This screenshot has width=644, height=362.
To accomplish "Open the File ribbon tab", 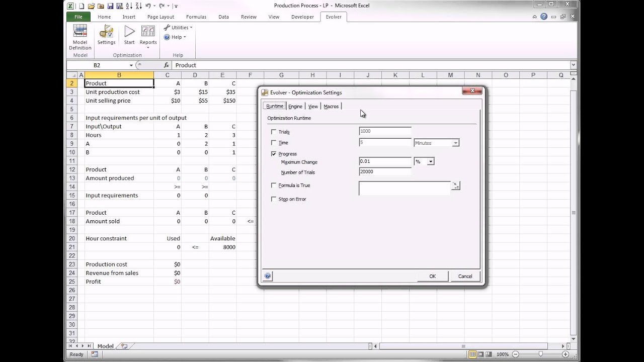I will pyautogui.click(x=78, y=17).
